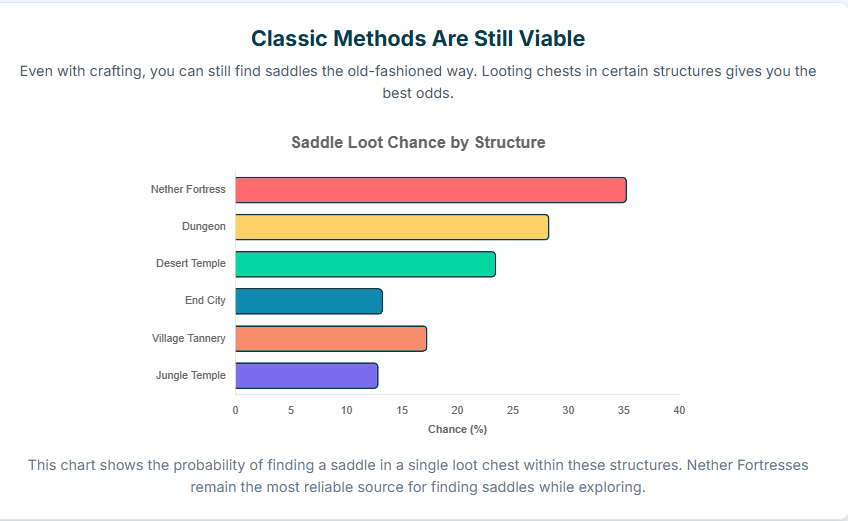Image resolution: width=848 pixels, height=521 pixels.
Task: Click the "Chance (%)" x-axis title
Action: pos(457,429)
